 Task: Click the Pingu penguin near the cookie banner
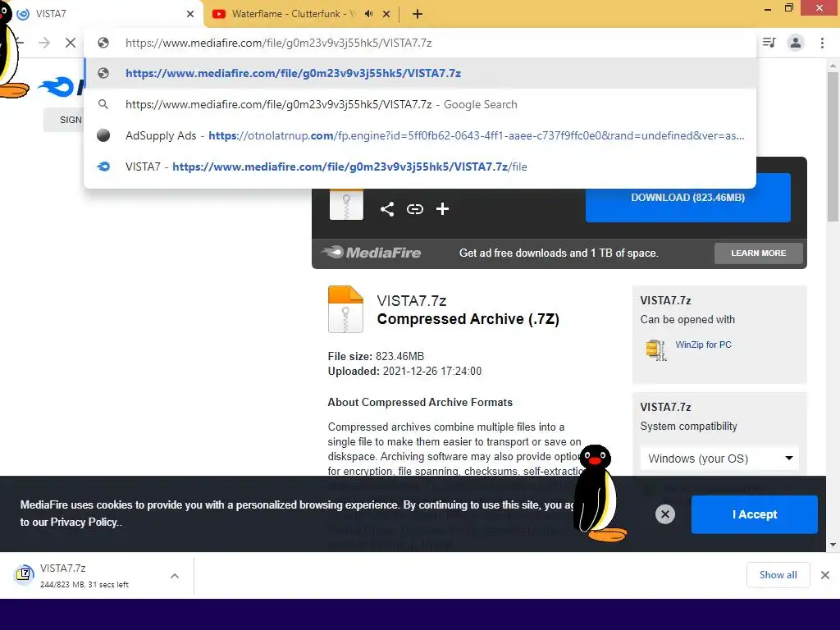(x=599, y=493)
